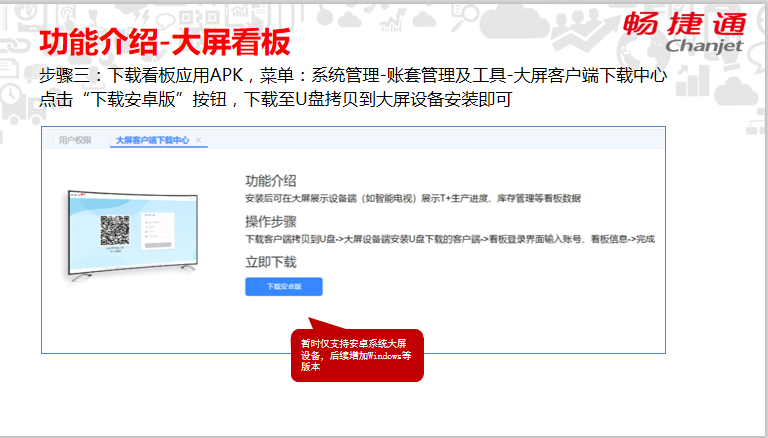
Task: Click the 步骤三 instruction line
Action: (353, 75)
